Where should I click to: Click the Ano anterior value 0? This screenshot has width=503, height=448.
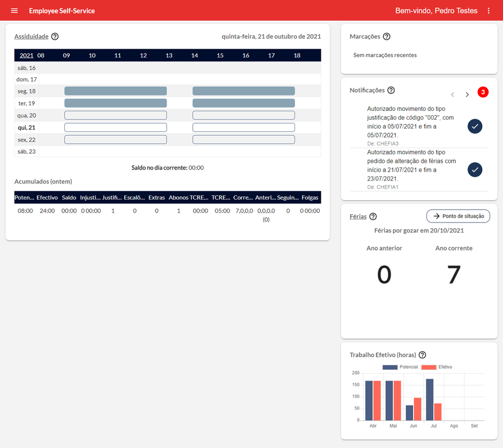[x=384, y=275]
